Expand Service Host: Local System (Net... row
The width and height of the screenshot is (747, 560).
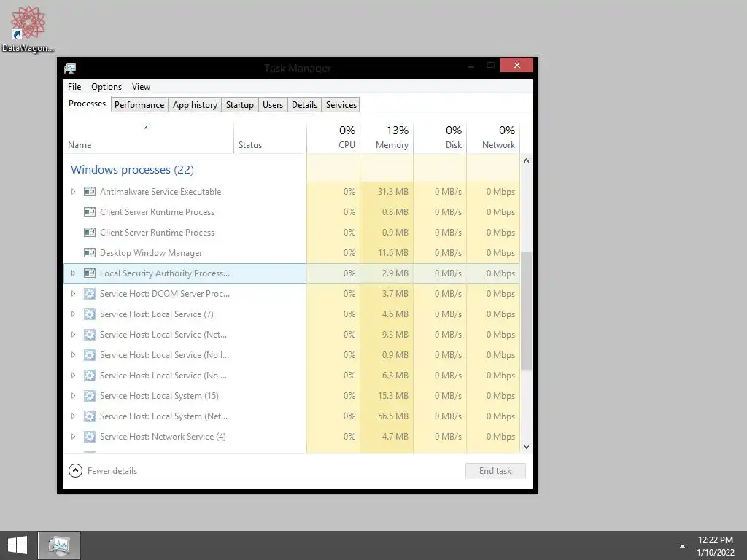74,416
